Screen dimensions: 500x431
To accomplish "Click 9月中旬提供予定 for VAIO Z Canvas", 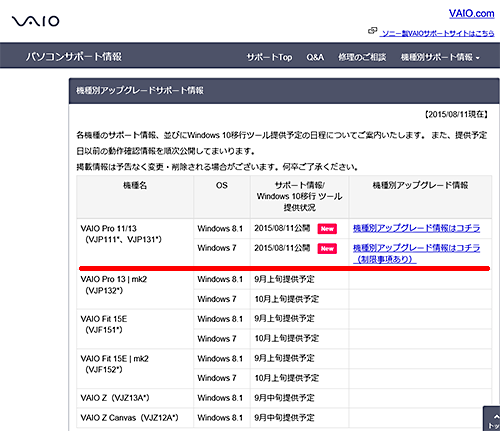I will (x=284, y=418).
